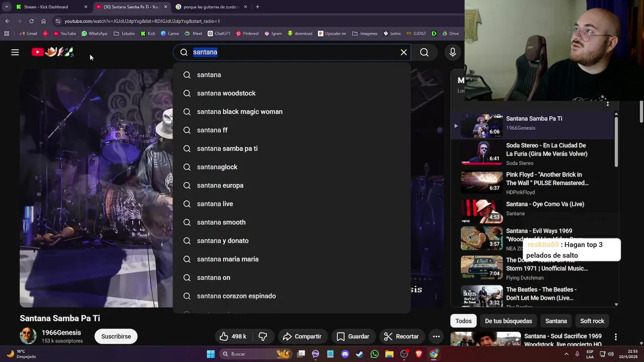
Task: Start voice search with microphone
Action: coord(453,52)
